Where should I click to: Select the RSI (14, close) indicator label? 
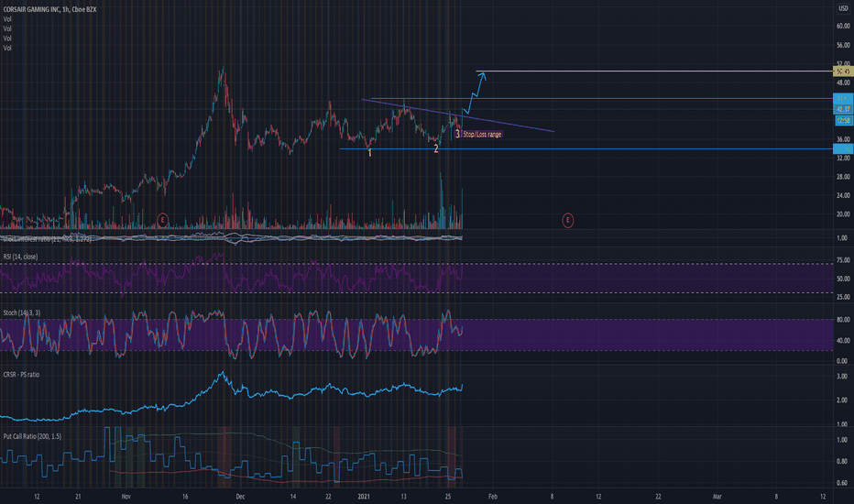(x=21, y=257)
